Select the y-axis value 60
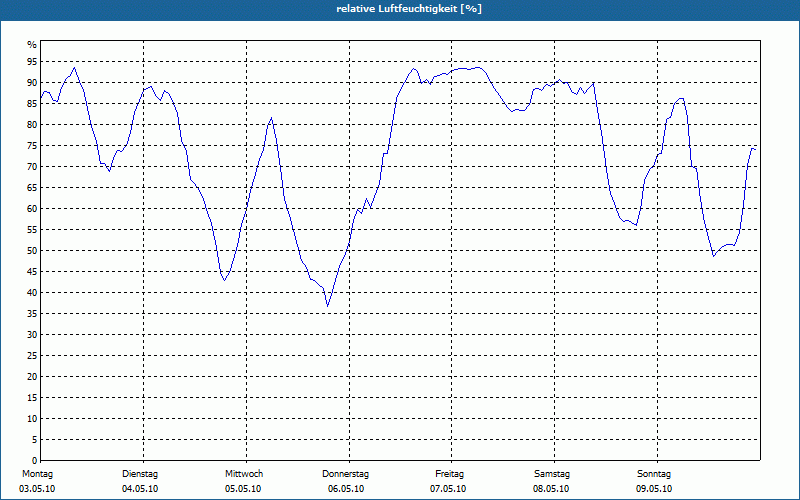 click(32, 209)
